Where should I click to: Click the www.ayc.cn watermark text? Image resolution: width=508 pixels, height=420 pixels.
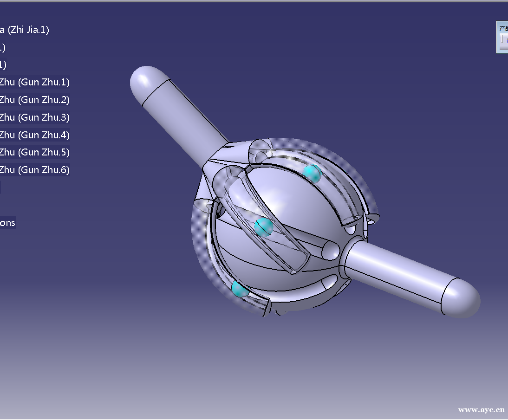click(481, 409)
